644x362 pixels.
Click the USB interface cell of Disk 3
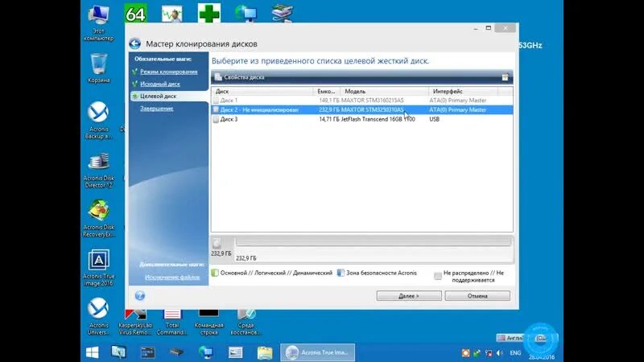coord(434,119)
